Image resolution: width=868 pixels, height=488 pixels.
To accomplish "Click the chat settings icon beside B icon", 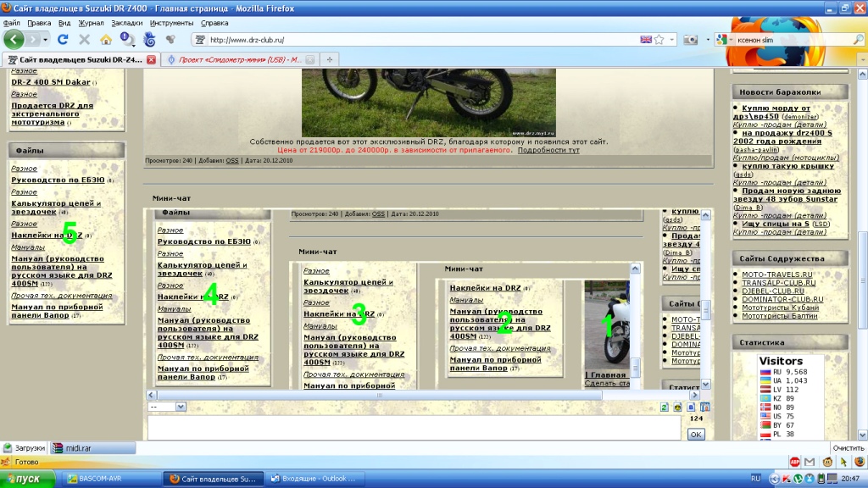I will [x=704, y=408].
